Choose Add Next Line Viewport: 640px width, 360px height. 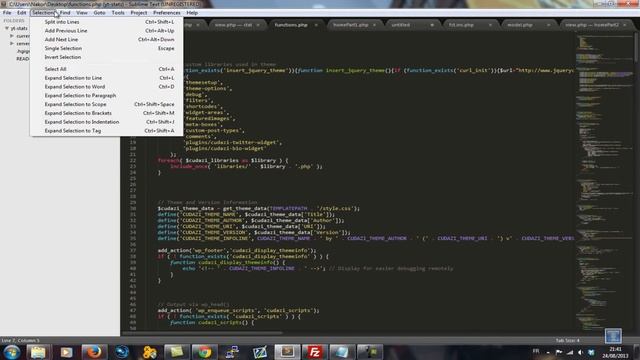107,40
